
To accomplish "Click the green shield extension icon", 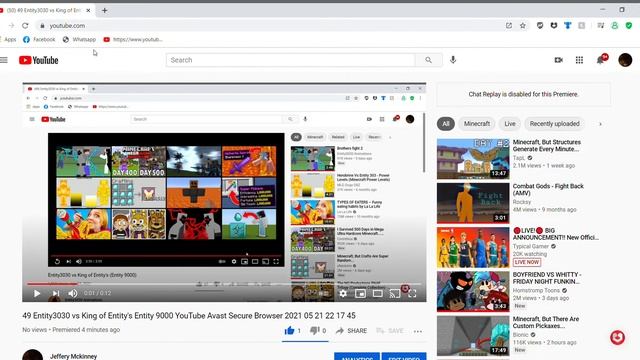I will point(629,25).
